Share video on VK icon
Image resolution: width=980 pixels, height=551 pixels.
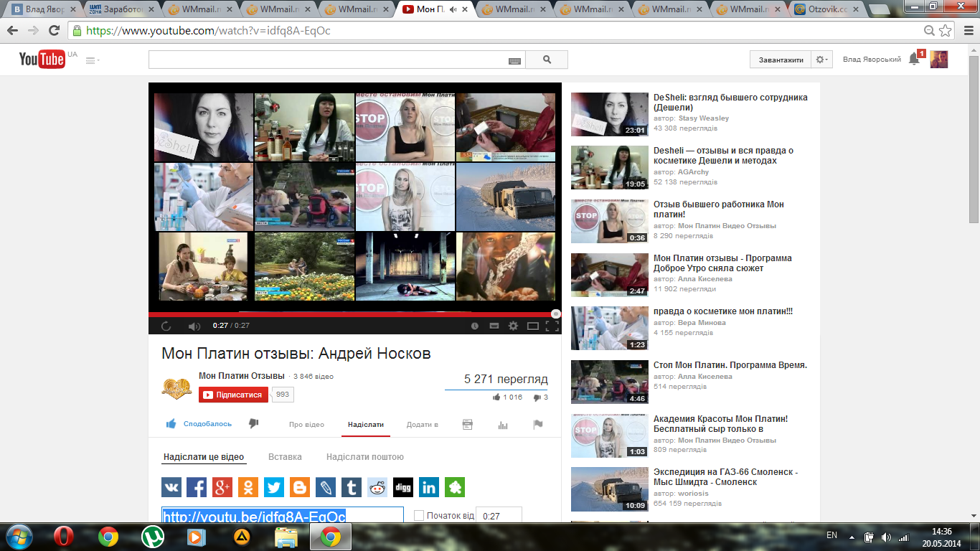click(171, 487)
